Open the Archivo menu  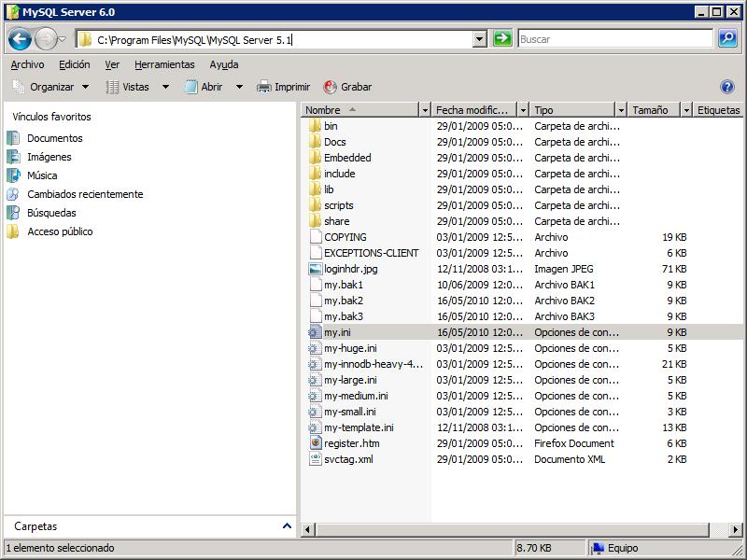pyautogui.click(x=28, y=64)
